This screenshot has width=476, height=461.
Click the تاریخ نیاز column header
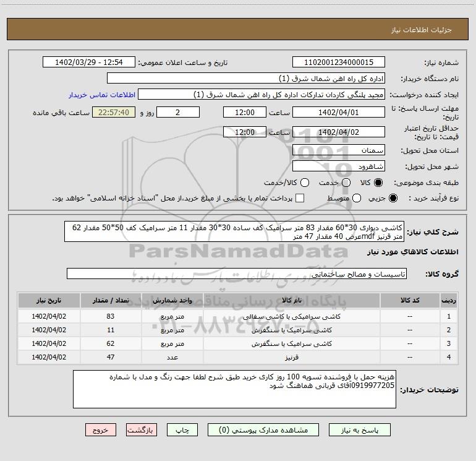[49, 300]
